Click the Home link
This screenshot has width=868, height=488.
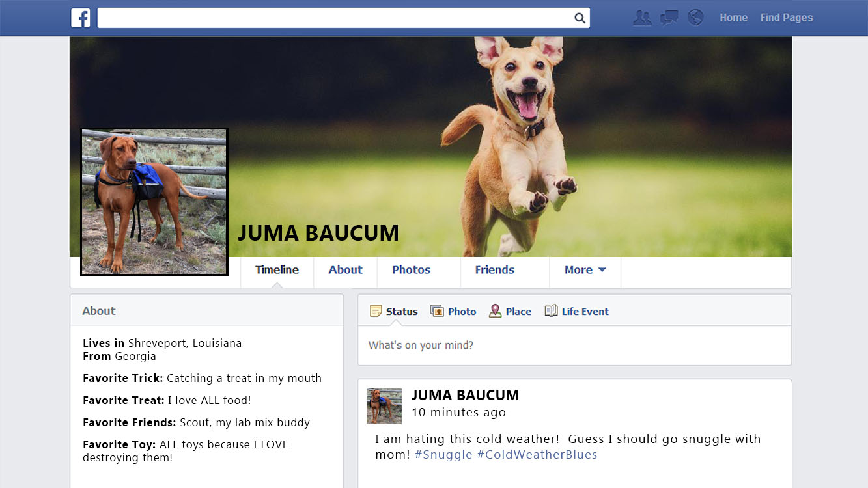(x=733, y=18)
